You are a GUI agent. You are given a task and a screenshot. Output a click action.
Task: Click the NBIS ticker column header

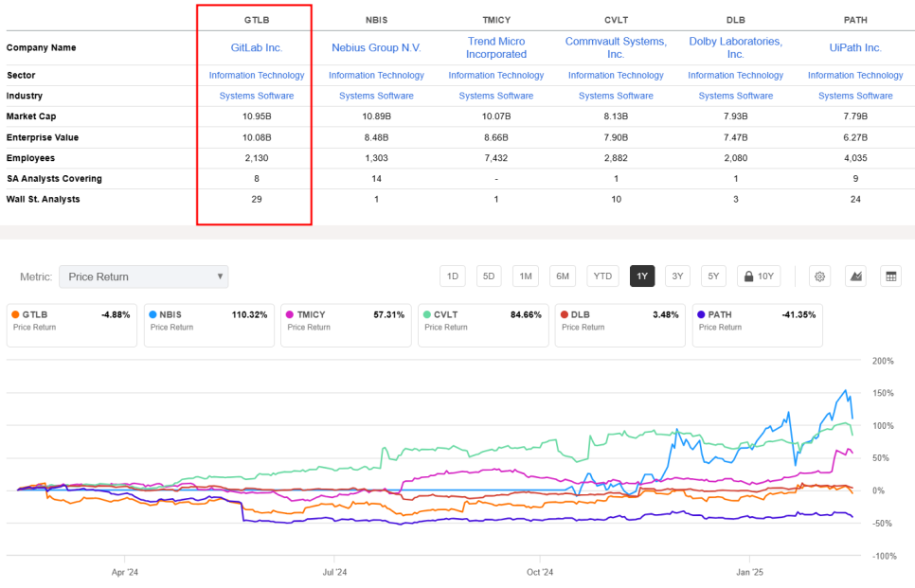[376, 20]
